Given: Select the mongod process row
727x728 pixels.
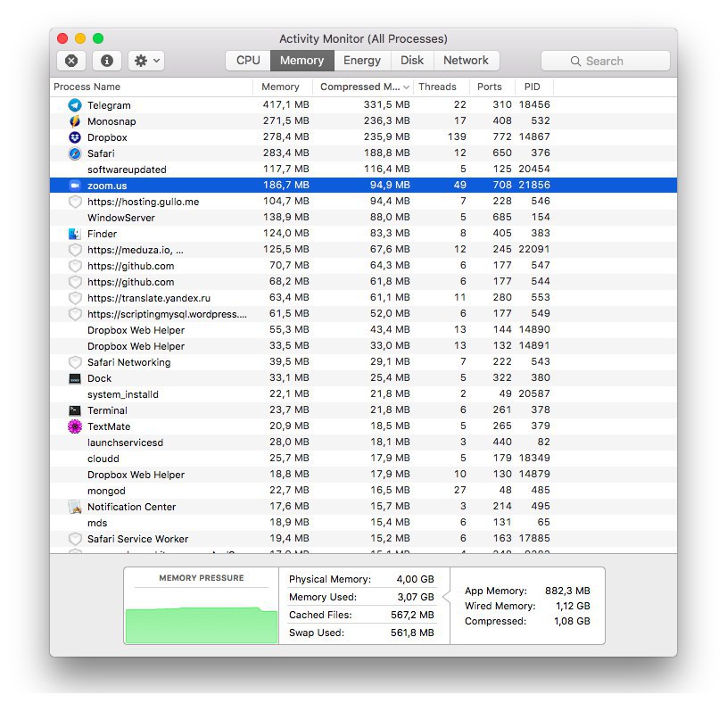Looking at the screenshot, I should coord(363,491).
